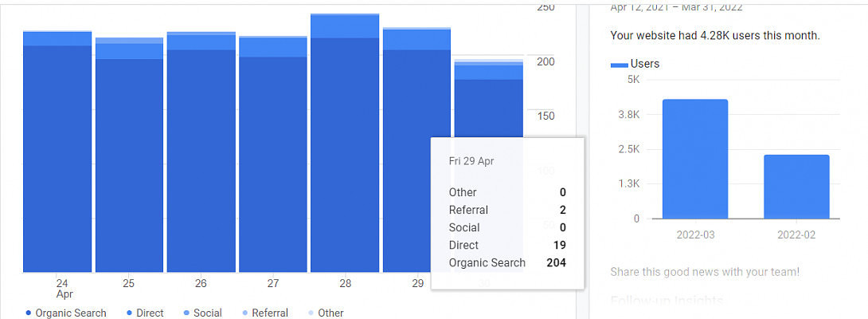The width and height of the screenshot is (868, 319).
Task: Click light Direct segment atop 28 Apr bar
Action: tap(345, 26)
